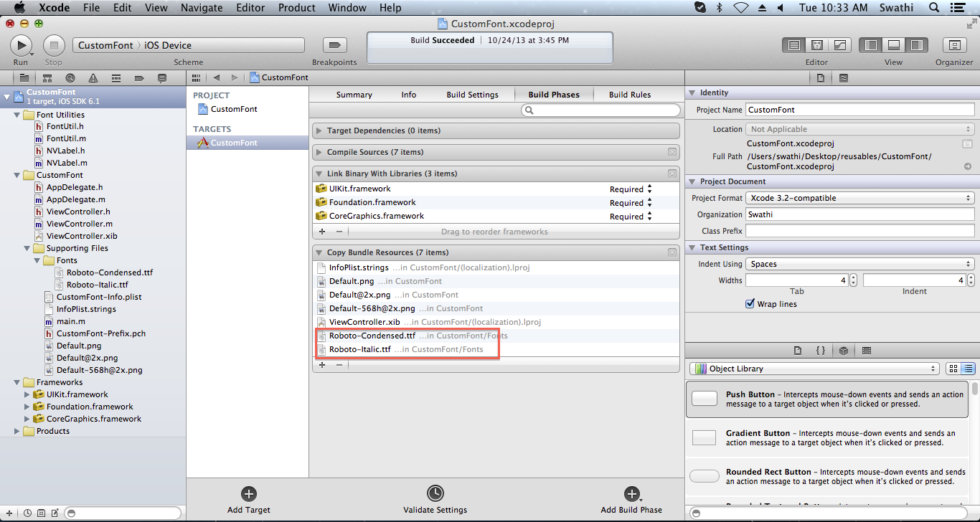This screenshot has height=522, width=980.
Task: Open the Organizer window
Action: (954, 45)
